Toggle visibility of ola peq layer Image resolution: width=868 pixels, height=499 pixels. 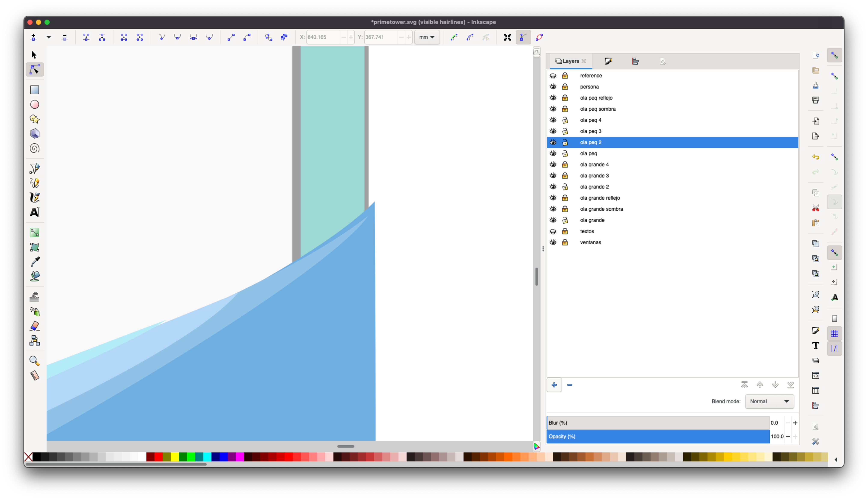click(x=553, y=153)
